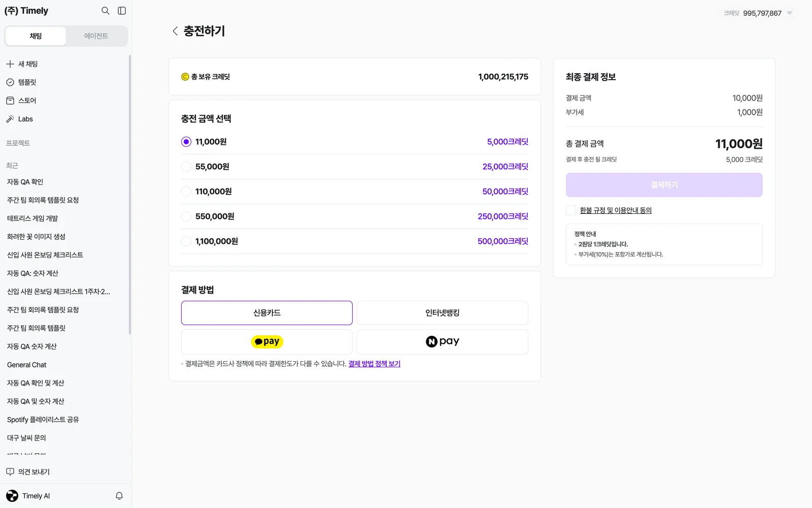
Task: Open the fully visible 대구 날씨 문의 chat
Action: 26,438
